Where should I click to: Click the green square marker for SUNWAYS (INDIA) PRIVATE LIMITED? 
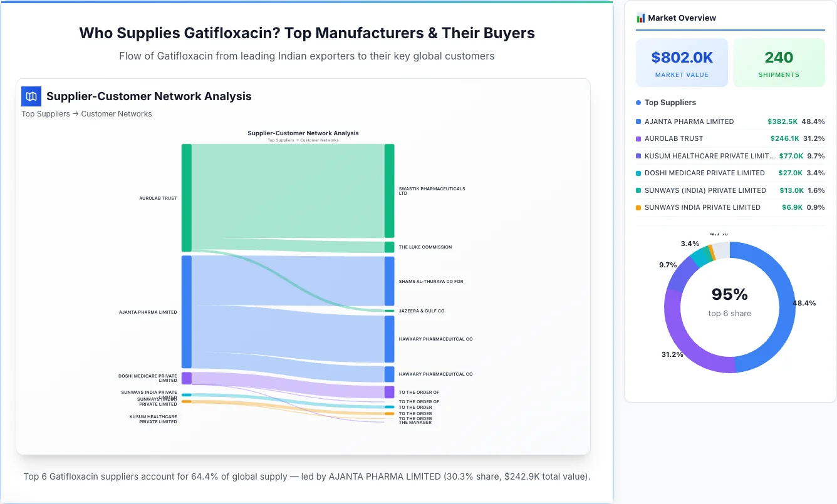point(638,190)
